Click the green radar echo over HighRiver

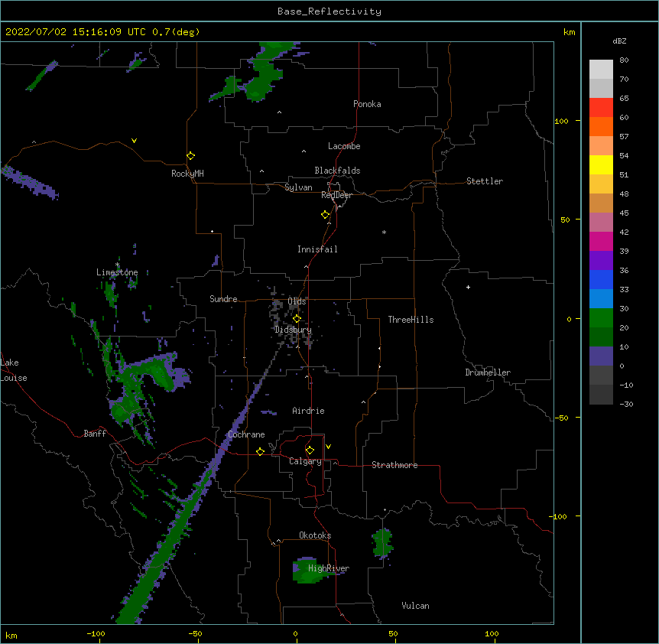pyautogui.click(x=310, y=571)
